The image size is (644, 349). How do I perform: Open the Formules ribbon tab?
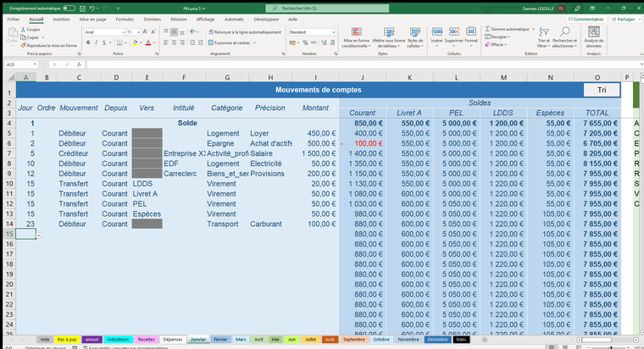[125, 18]
